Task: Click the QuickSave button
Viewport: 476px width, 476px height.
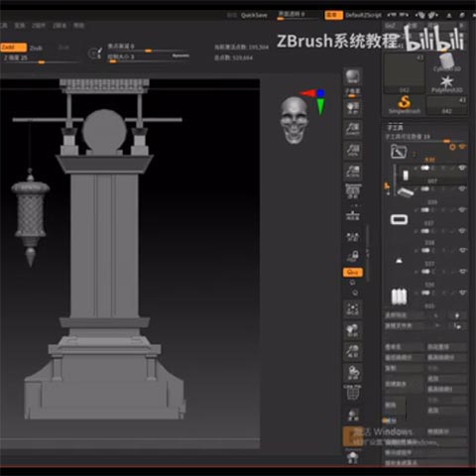Action: click(x=254, y=15)
